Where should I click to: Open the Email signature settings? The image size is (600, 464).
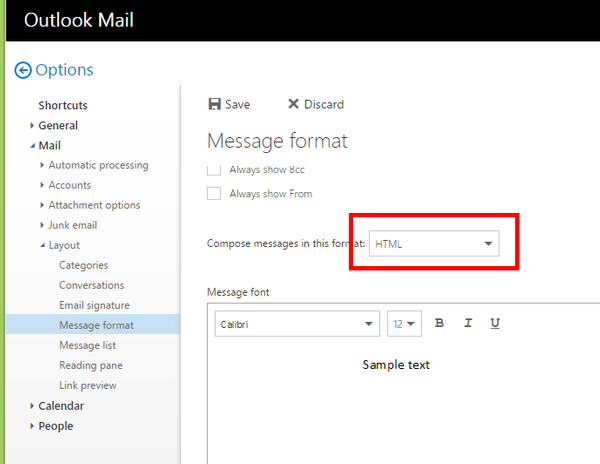tap(94, 305)
